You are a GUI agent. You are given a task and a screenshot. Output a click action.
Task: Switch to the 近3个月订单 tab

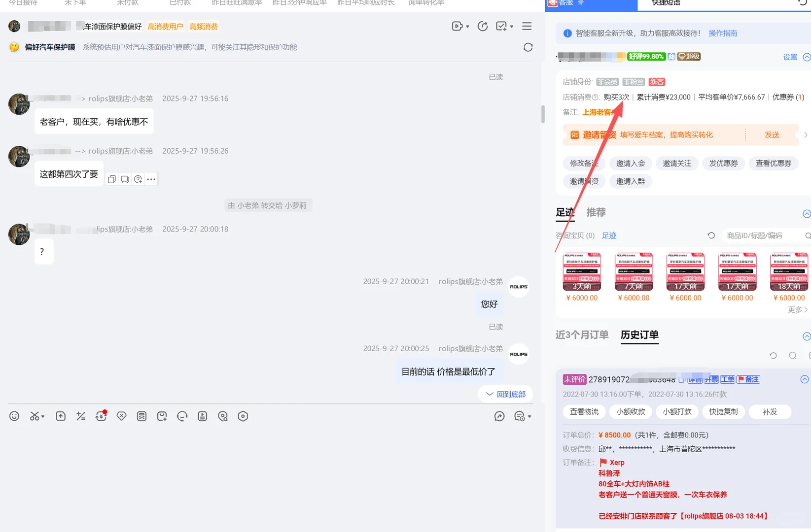582,335
